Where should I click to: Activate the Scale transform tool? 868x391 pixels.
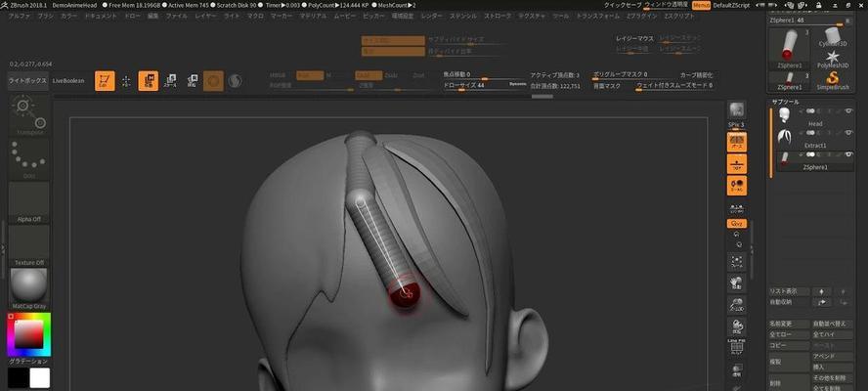click(170, 81)
